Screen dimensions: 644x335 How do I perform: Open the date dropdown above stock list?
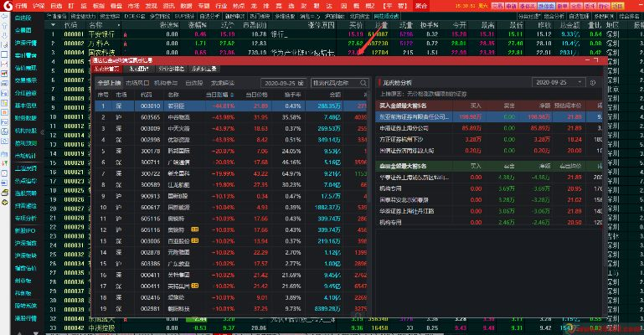285,83
